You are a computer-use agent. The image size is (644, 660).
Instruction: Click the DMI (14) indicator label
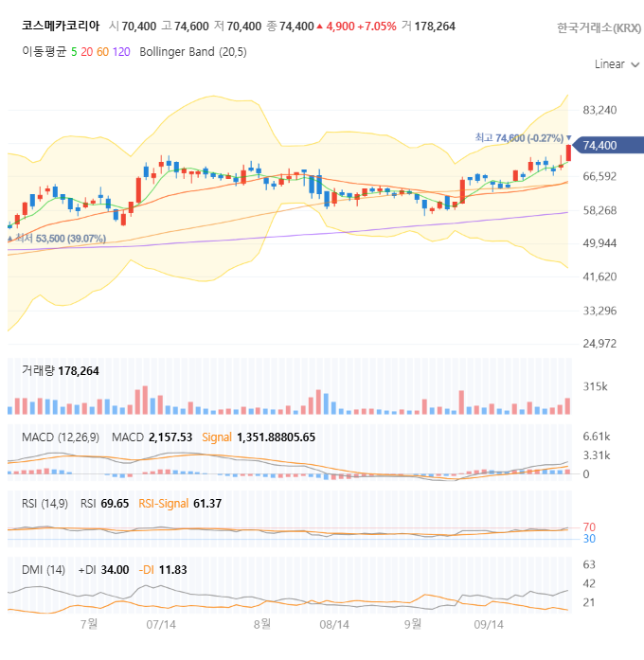pyautogui.click(x=44, y=569)
